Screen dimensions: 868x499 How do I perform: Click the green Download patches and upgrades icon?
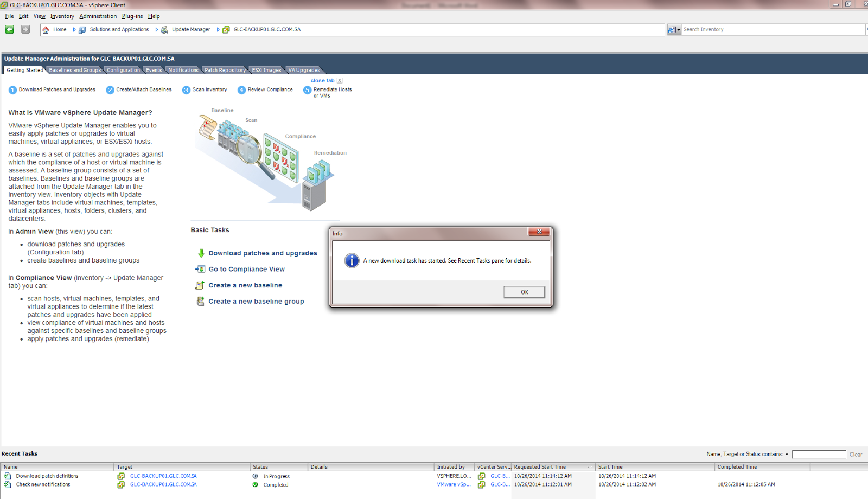201,253
